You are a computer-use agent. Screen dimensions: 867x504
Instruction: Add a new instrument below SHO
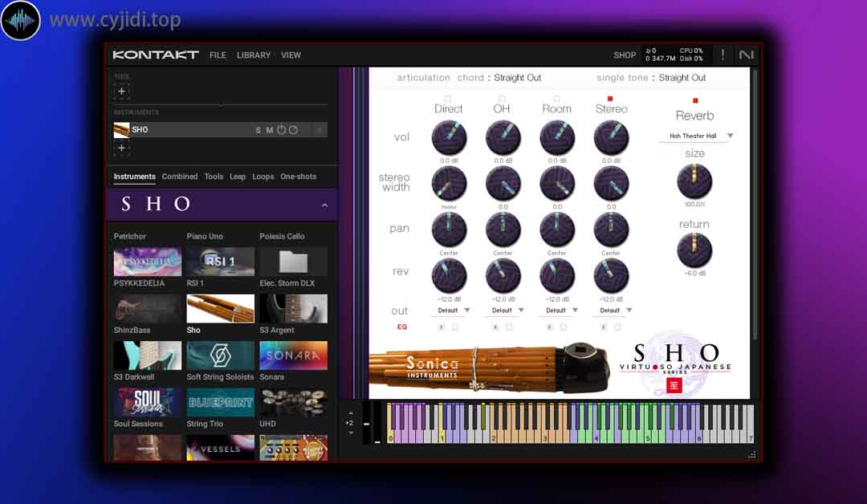point(122,148)
